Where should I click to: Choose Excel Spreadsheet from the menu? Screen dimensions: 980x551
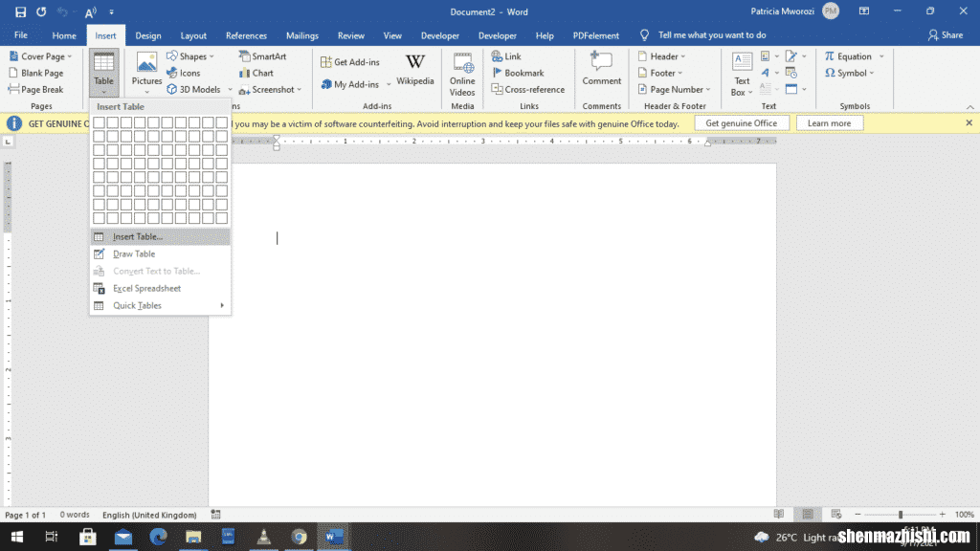pyautogui.click(x=160, y=289)
